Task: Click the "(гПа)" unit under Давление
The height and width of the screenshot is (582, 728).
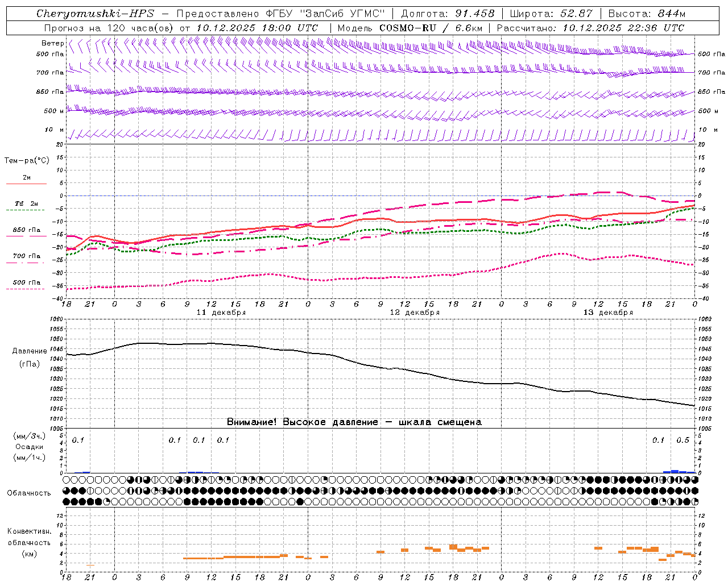Action: tap(30, 364)
